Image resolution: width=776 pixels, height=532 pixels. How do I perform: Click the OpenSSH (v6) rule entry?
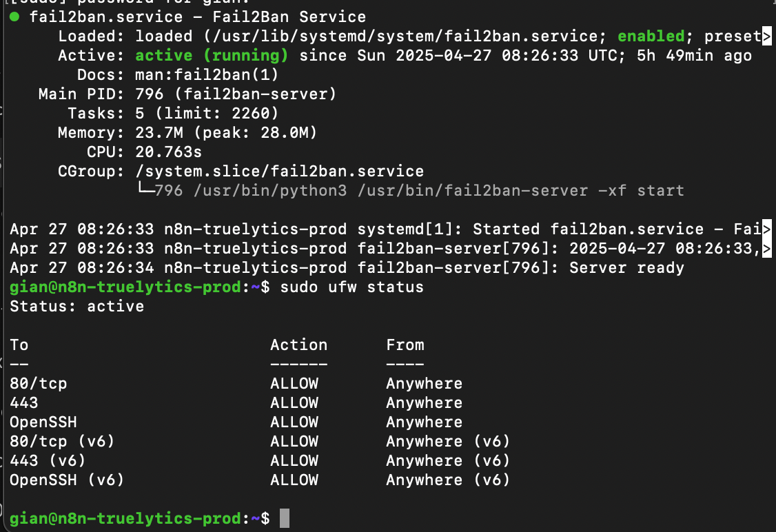[x=67, y=480]
